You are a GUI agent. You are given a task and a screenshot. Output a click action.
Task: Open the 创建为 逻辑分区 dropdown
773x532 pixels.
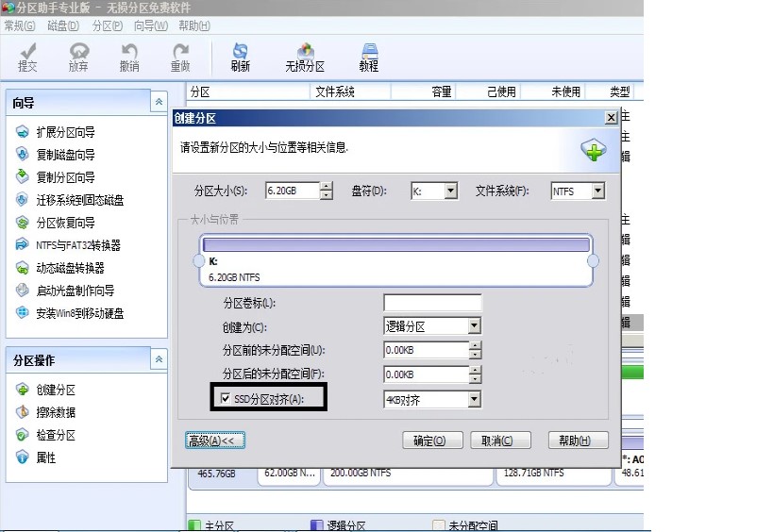(474, 325)
